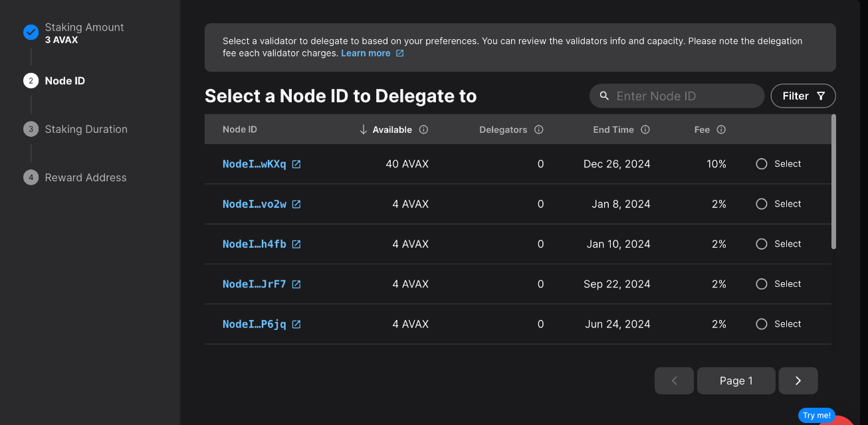
Task: Click Fee column header
Action: point(702,129)
